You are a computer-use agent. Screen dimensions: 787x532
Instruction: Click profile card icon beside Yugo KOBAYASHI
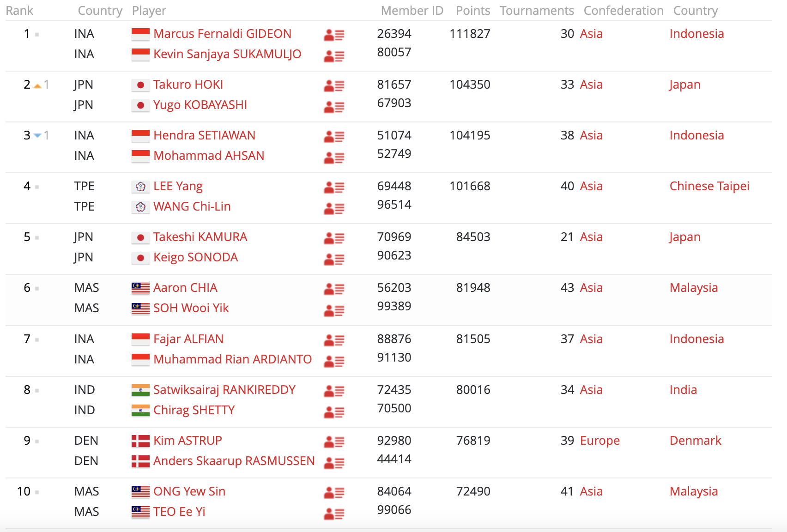tap(334, 107)
